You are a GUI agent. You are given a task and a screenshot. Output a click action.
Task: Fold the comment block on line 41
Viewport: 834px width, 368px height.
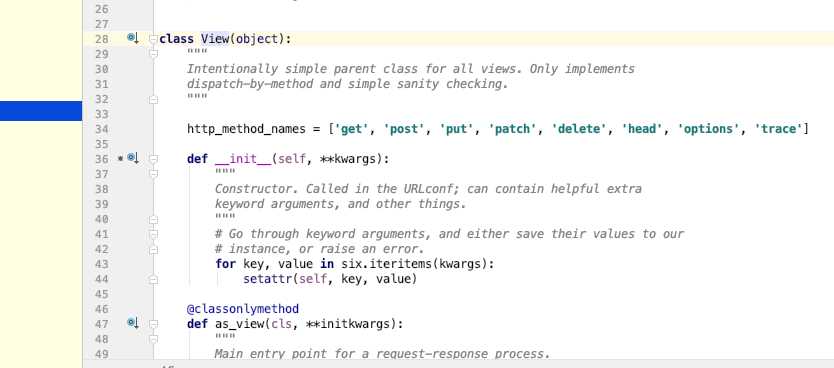pyautogui.click(x=153, y=233)
